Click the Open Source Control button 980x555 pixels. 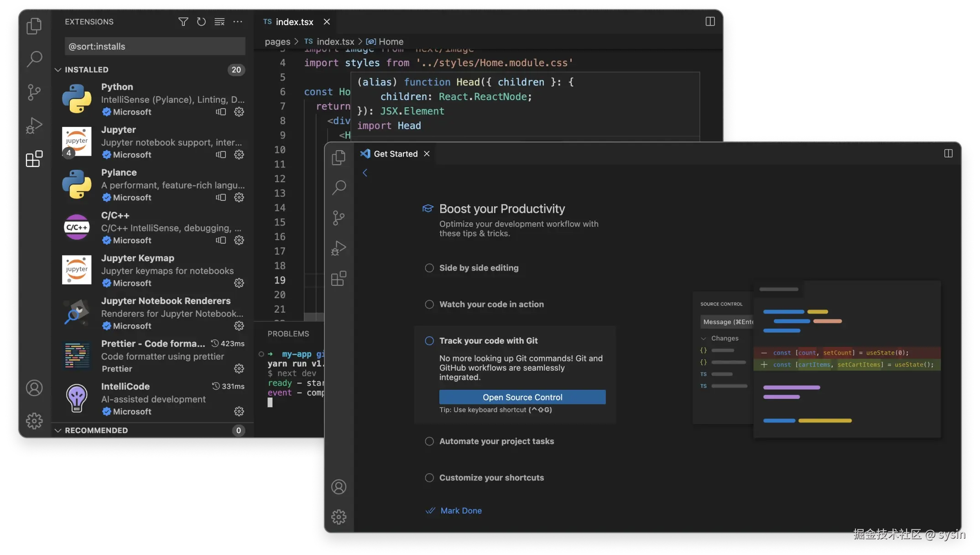[x=522, y=397]
